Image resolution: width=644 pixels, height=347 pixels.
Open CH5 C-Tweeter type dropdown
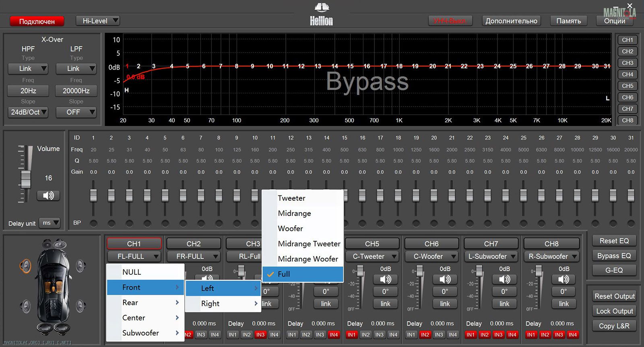point(372,256)
